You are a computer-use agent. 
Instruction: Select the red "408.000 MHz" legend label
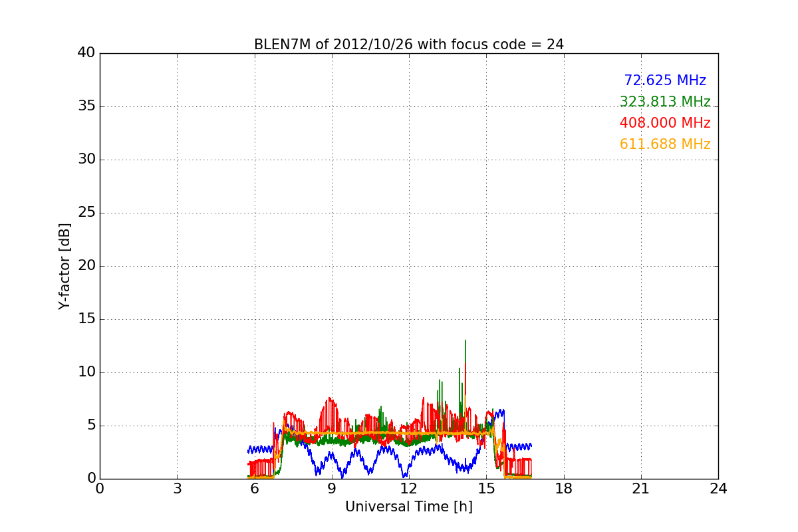665,123
